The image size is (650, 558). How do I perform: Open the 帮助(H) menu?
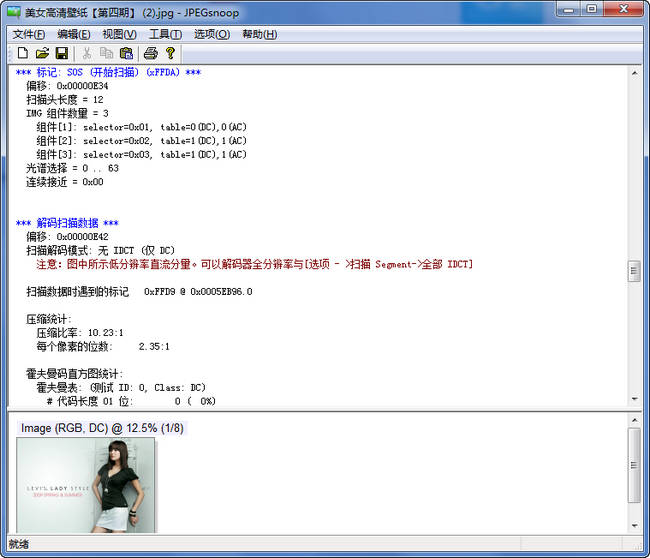click(259, 34)
